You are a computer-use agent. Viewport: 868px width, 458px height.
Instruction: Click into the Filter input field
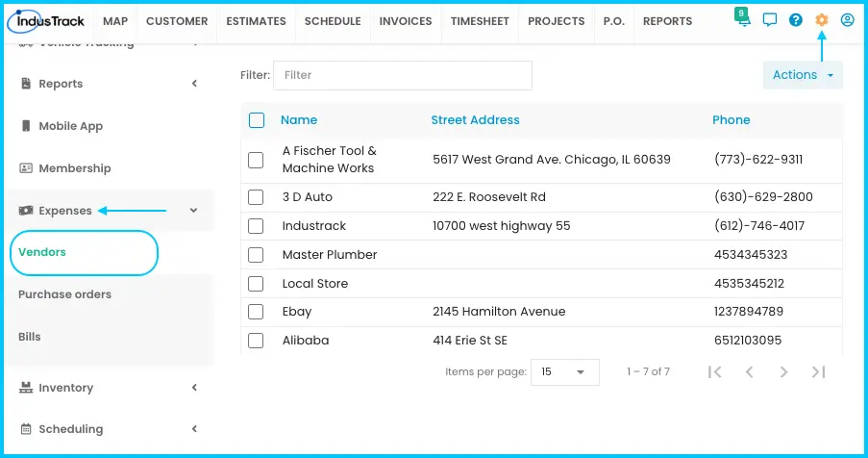[403, 75]
